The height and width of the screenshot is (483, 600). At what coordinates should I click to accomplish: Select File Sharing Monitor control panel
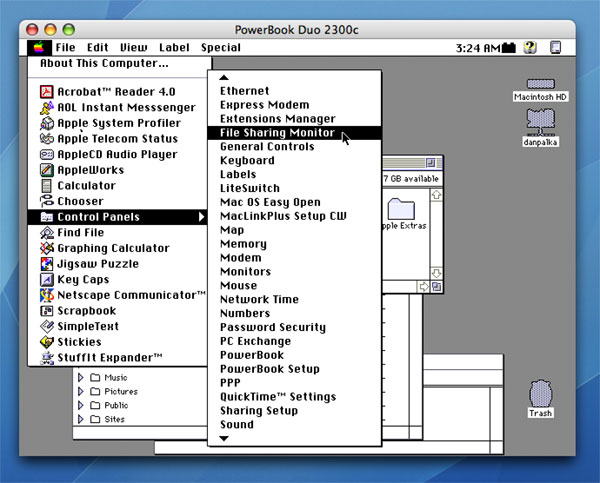coord(278,132)
